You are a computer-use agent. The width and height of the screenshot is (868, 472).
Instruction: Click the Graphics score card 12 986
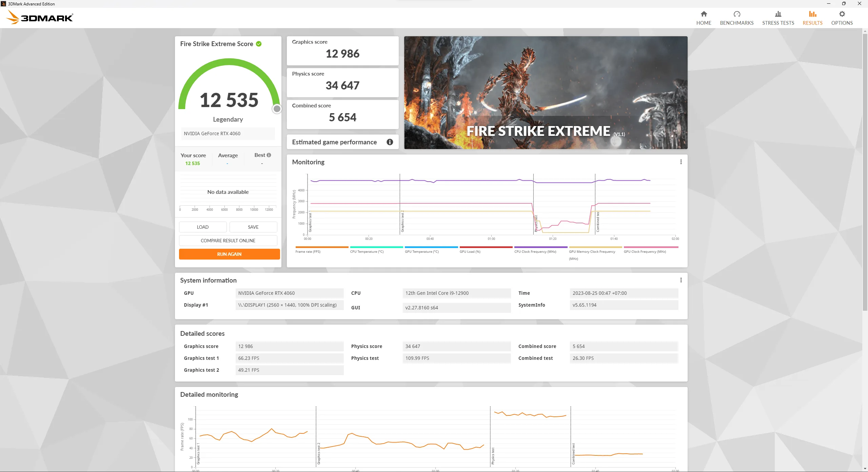point(342,51)
